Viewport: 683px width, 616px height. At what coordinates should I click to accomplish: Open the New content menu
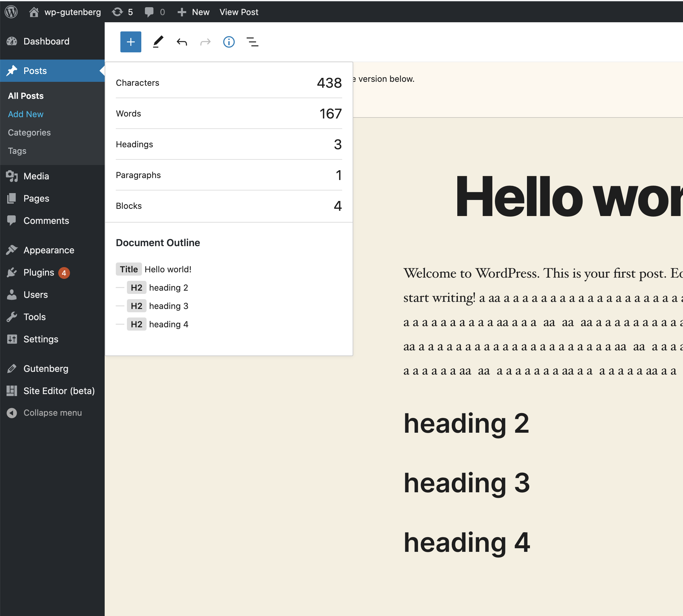(x=194, y=12)
